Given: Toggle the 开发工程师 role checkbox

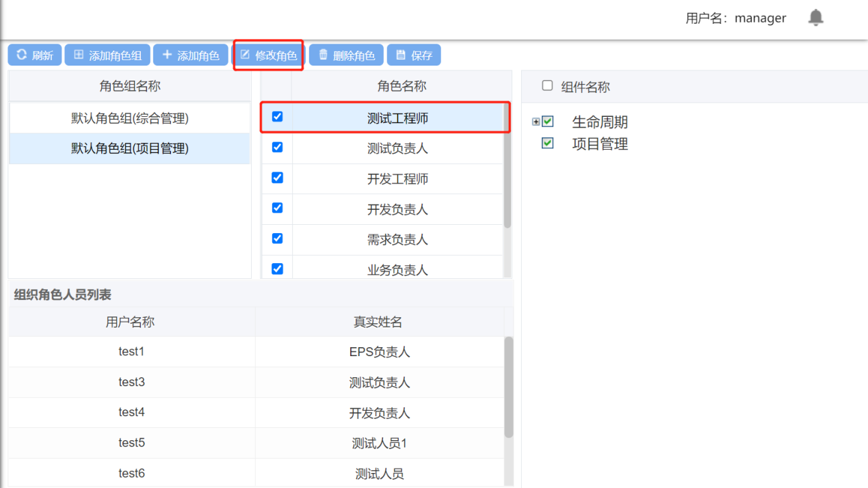Looking at the screenshot, I should (277, 178).
